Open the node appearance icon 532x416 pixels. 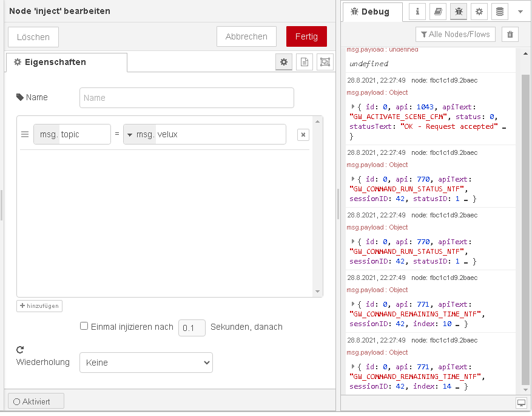pyautogui.click(x=325, y=62)
